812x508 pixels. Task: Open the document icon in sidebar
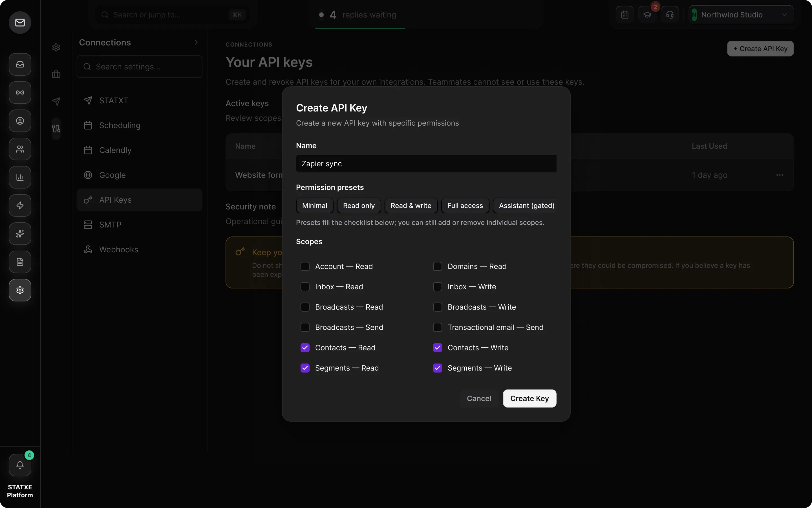click(20, 262)
